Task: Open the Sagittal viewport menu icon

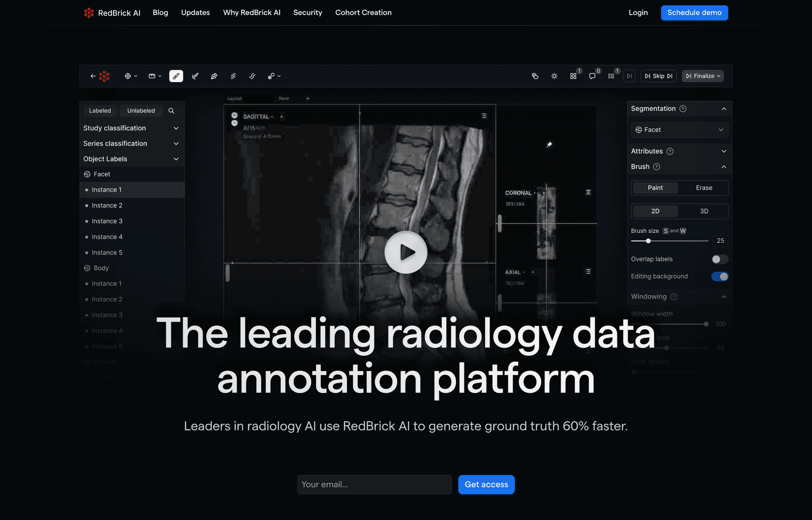Action: (x=484, y=116)
